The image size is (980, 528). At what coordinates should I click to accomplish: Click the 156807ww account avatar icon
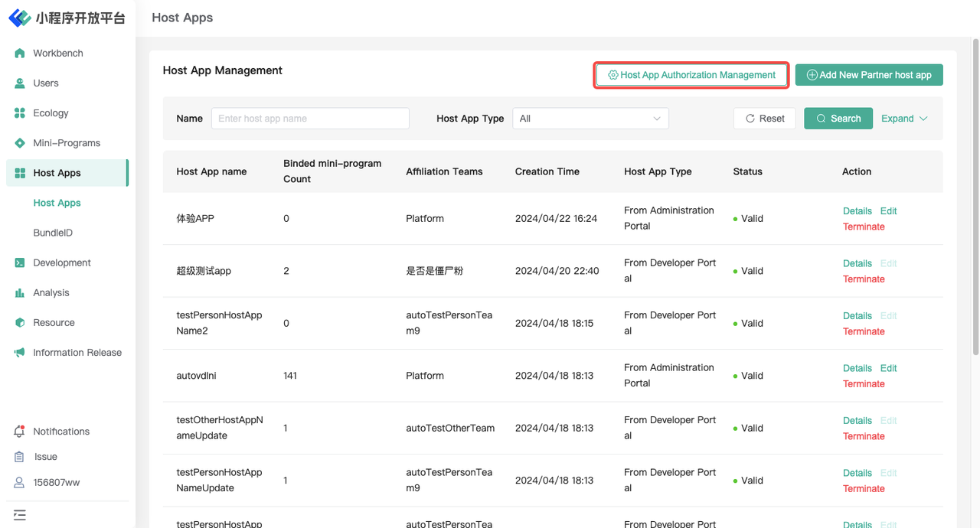click(x=20, y=483)
